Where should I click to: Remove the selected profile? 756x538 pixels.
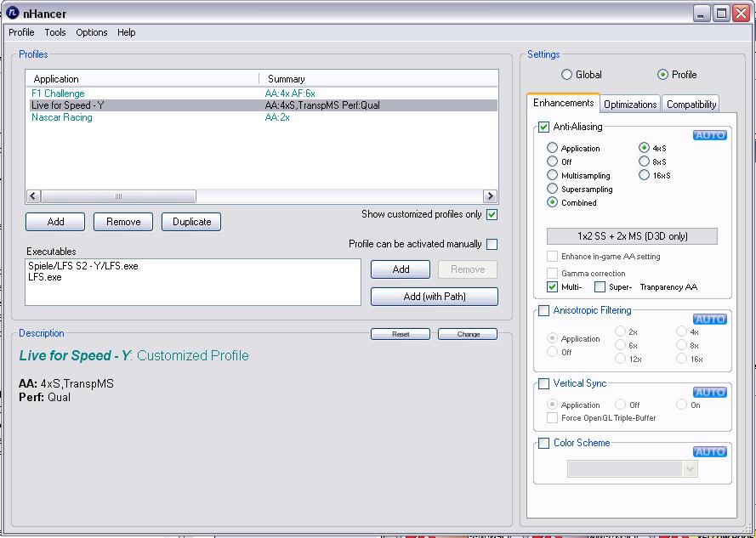tap(123, 222)
